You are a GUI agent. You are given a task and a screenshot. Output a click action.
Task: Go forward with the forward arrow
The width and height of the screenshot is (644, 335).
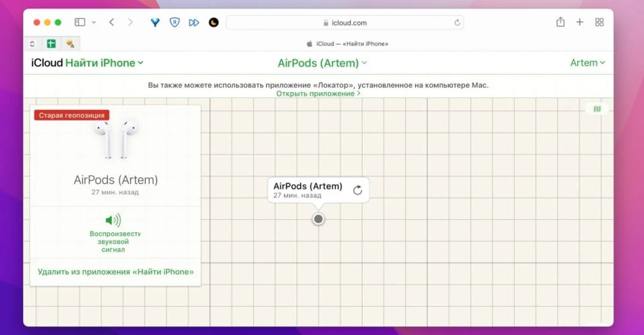click(130, 22)
